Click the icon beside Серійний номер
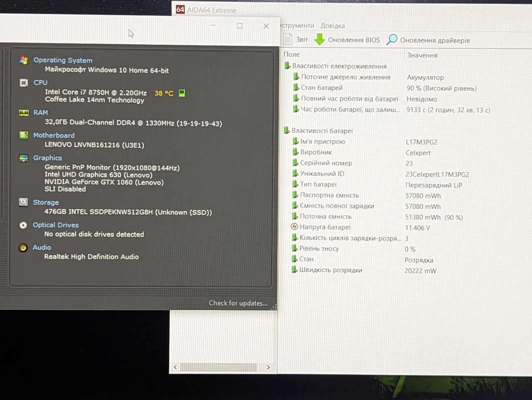Screen dimensions: 532x400 [x=296, y=163]
